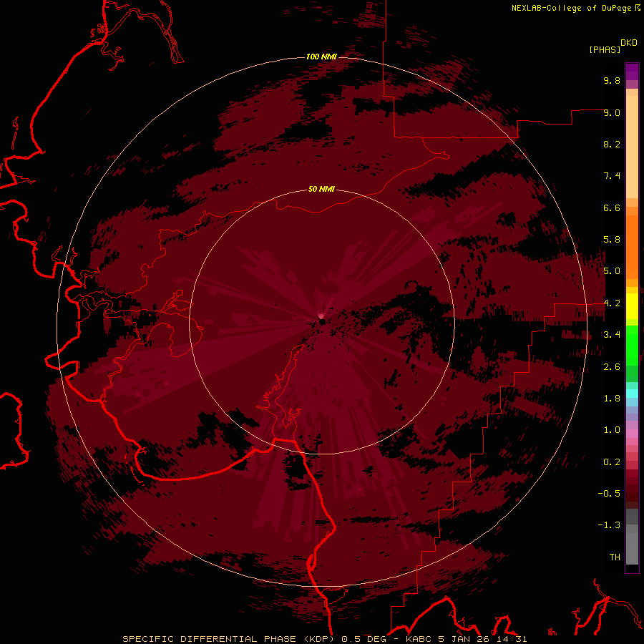Image resolution: width=644 pixels, height=644 pixels.
Task: Select the cyan segment of the color bar
Action: point(632,393)
